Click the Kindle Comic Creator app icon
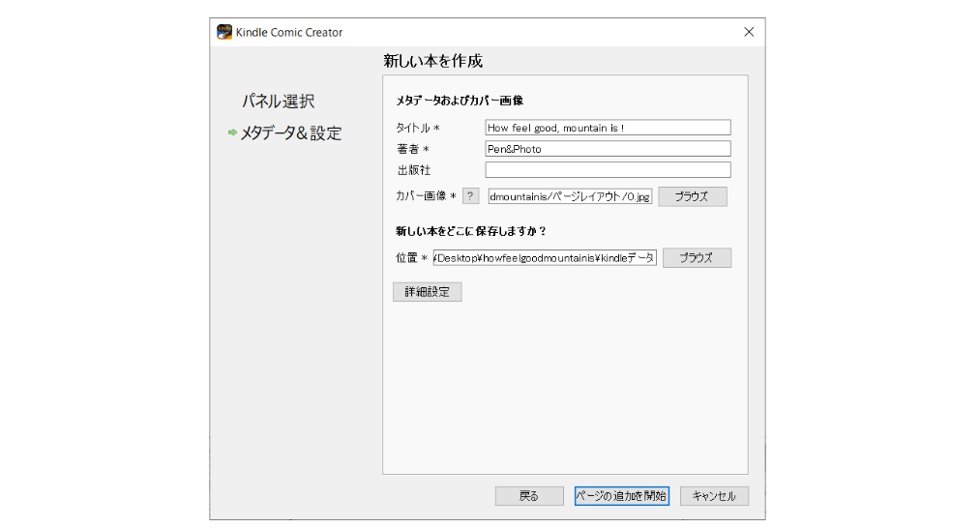Viewport: 980px width, 528px height. click(x=223, y=32)
